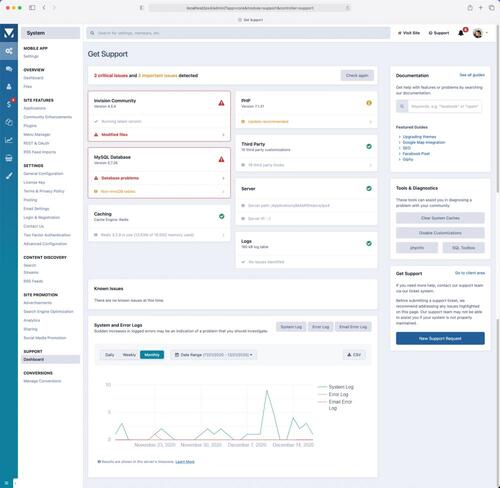Image resolution: width=500 pixels, height=488 pixels.
Task: Open the Customization paintbrush sidebar icon
Action: (x=9, y=176)
